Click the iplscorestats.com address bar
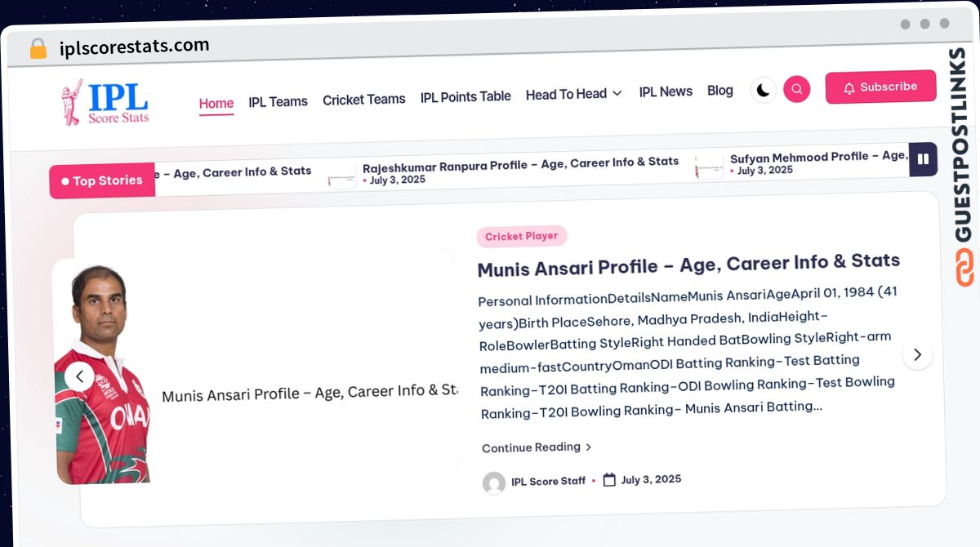Viewport: 980px width, 547px height. [134, 47]
